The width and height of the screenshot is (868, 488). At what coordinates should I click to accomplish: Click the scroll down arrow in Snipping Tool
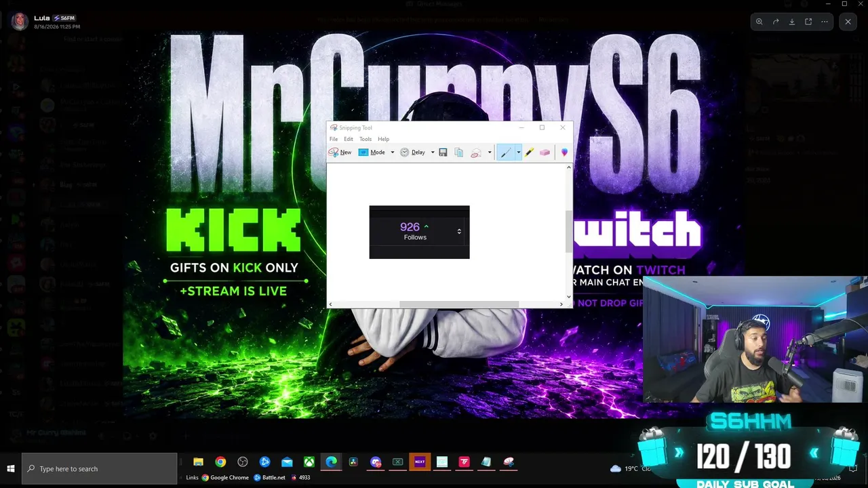[x=569, y=296]
